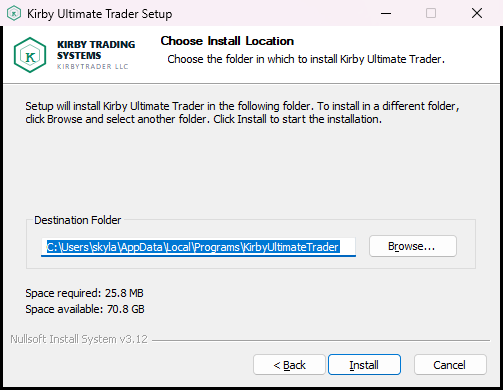The height and width of the screenshot is (390, 503).
Task: Click the Install button
Action: 364,365
